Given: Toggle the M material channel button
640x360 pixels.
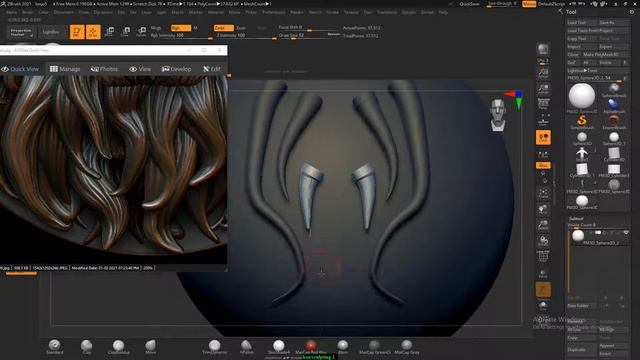Looking at the screenshot, I should coord(195,28).
